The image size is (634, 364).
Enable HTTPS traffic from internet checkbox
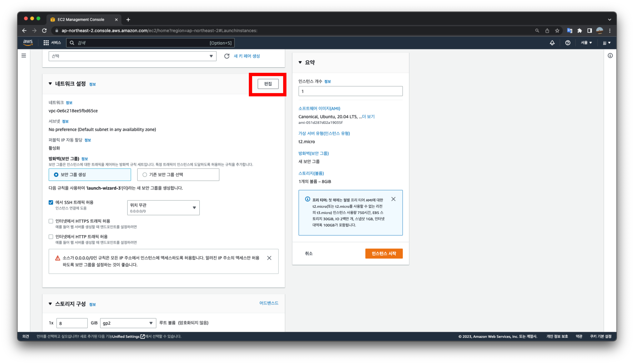(x=51, y=221)
